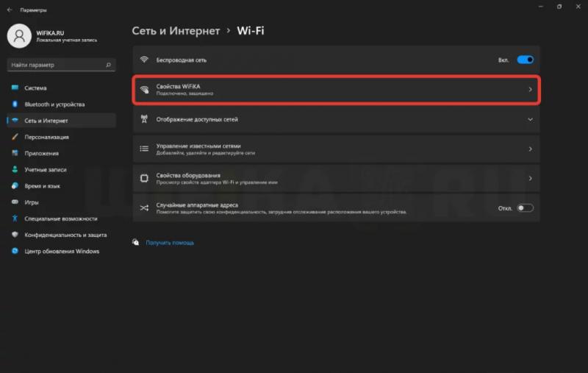
Task: Click the Получить помощь link
Action: tap(170, 243)
